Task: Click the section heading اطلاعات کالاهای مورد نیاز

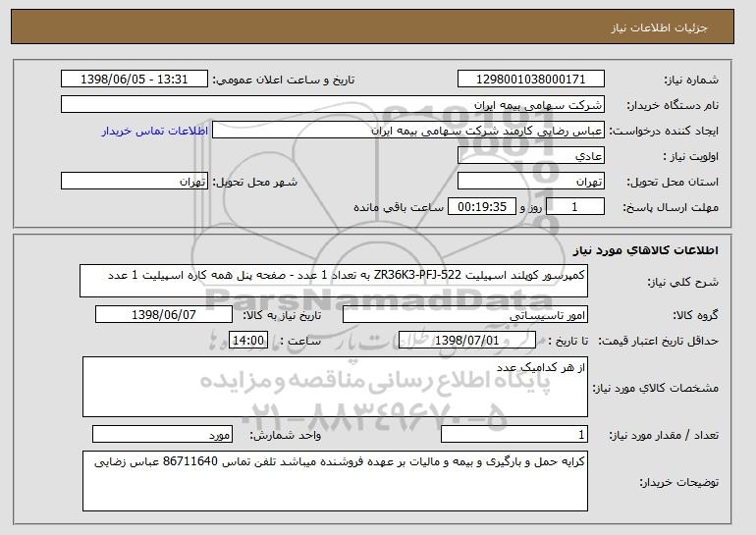Action: pyautogui.click(x=646, y=250)
